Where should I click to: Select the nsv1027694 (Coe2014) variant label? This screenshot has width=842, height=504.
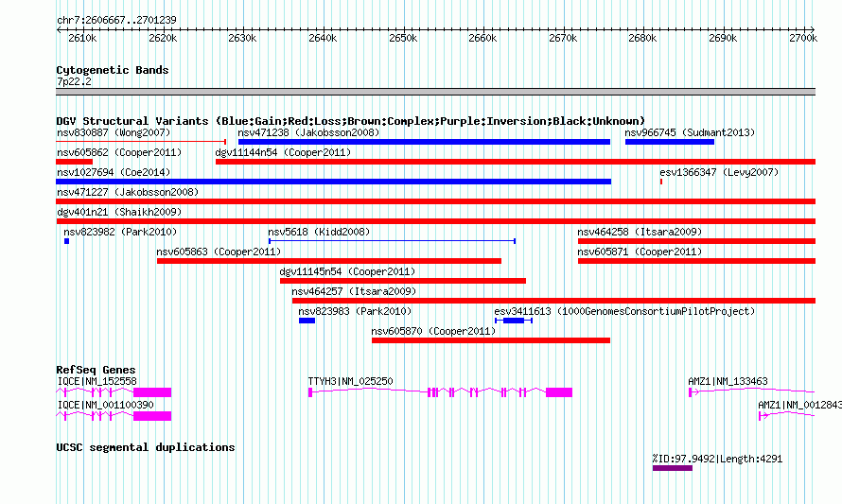pos(114,172)
